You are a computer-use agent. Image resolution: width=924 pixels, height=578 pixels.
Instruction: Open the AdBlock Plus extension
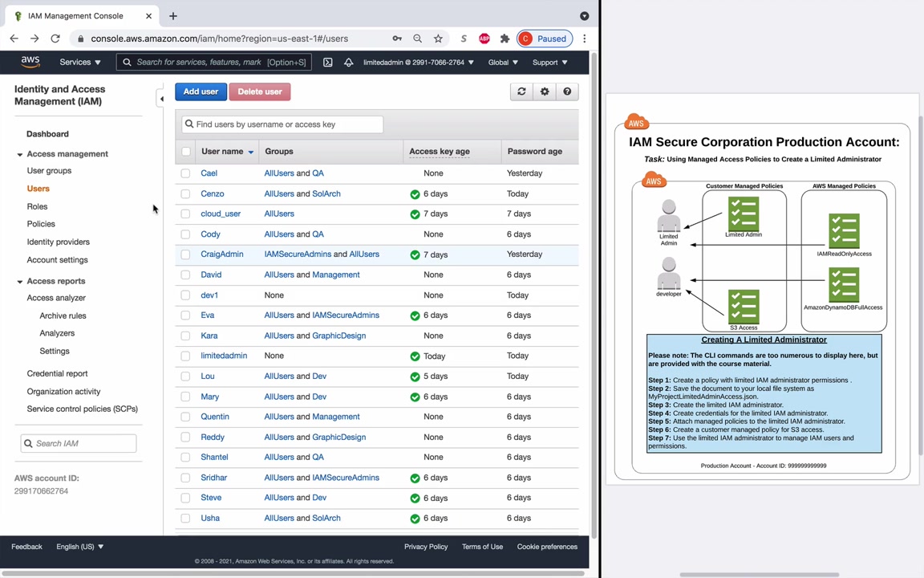click(x=484, y=39)
